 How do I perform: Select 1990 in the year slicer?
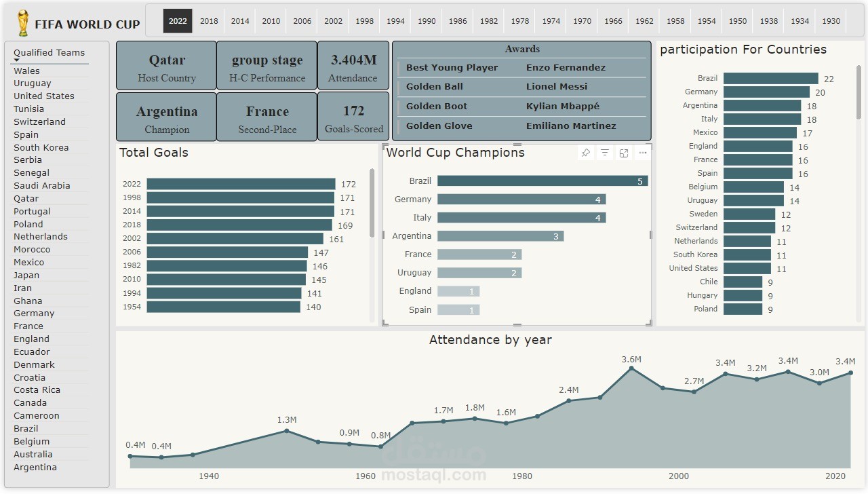coord(427,21)
